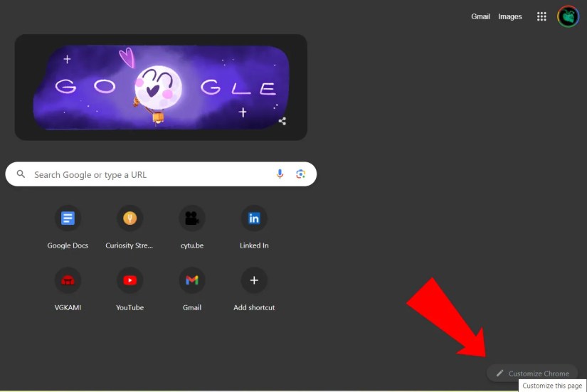Open the Google apps grid menu

tap(541, 16)
